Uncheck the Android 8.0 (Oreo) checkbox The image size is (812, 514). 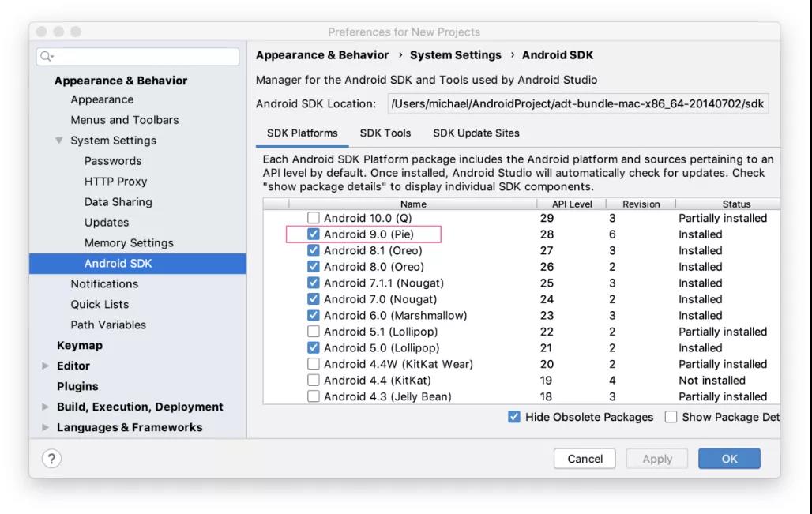click(314, 267)
